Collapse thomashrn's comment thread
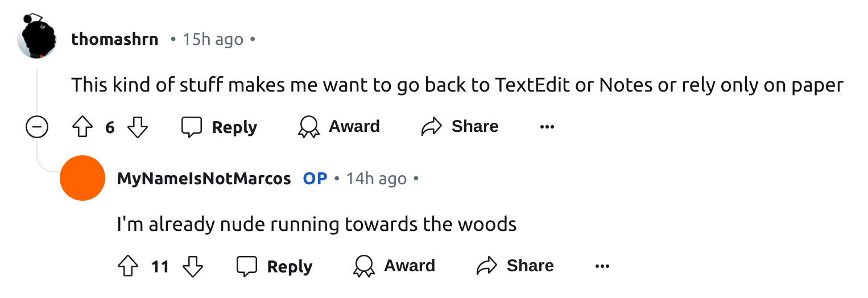 click(37, 127)
